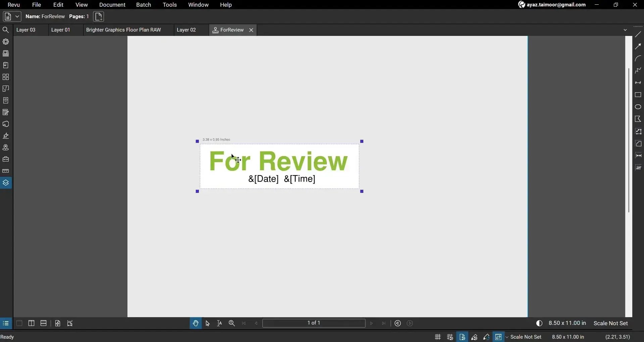Image resolution: width=644 pixels, height=342 pixels.
Task: Select the Rectangle markup tool
Action: pos(638,95)
